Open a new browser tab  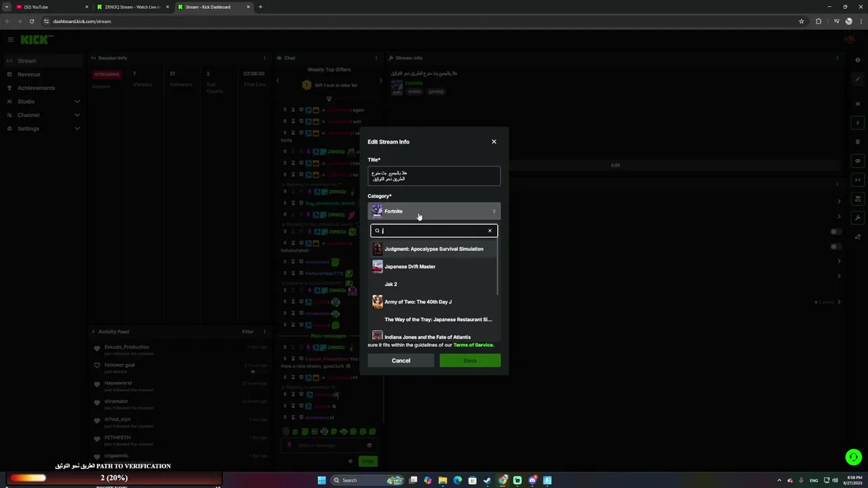point(260,7)
